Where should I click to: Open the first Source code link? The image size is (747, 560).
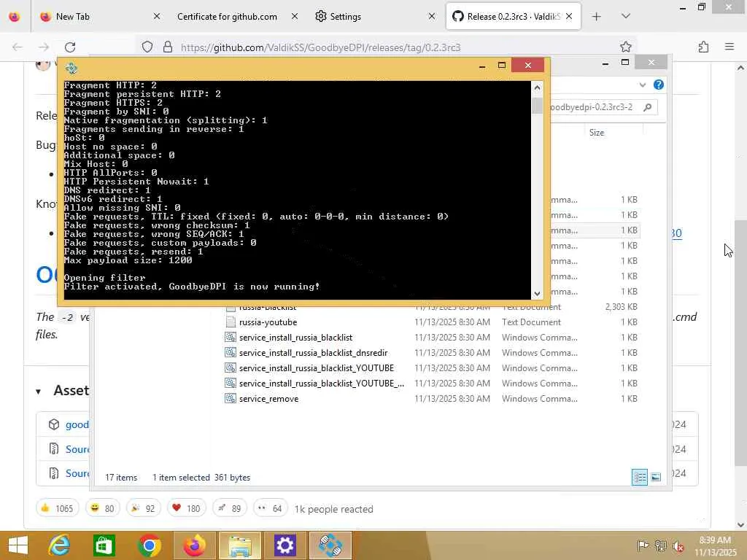pos(77,449)
